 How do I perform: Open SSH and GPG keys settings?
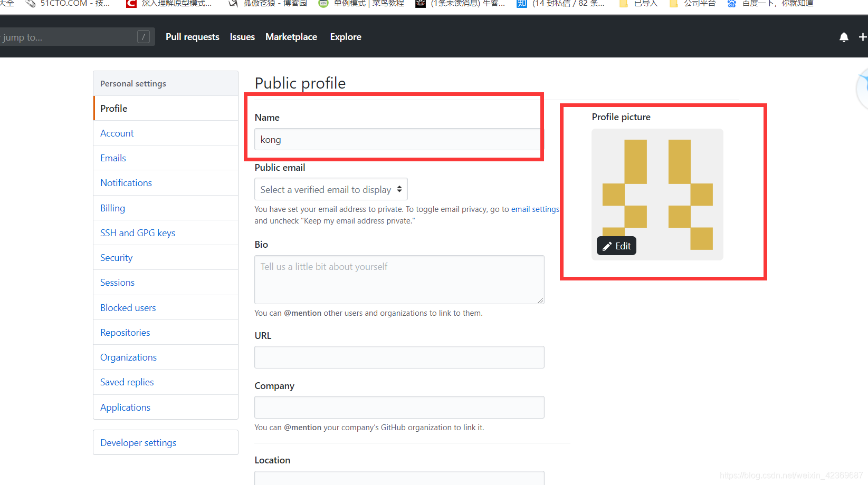pos(137,232)
